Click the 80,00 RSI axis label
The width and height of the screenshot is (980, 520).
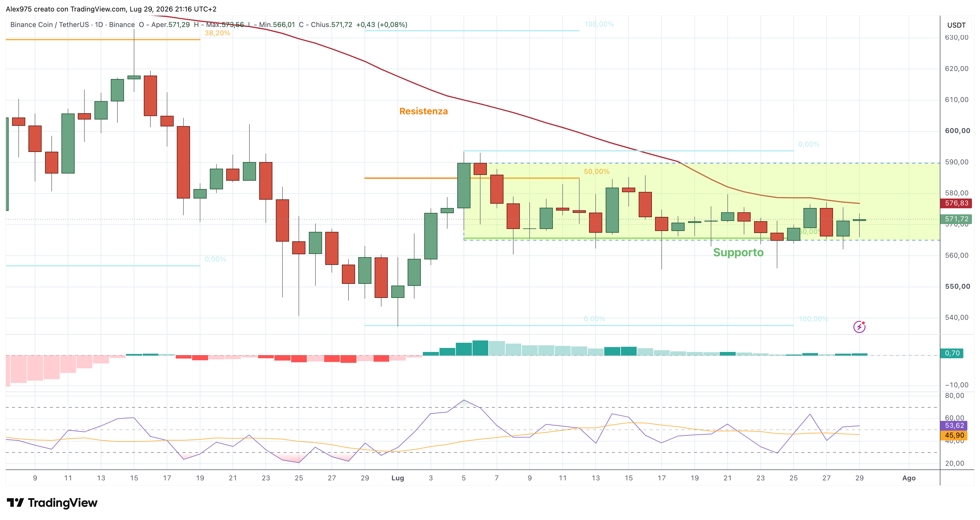click(954, 396)
